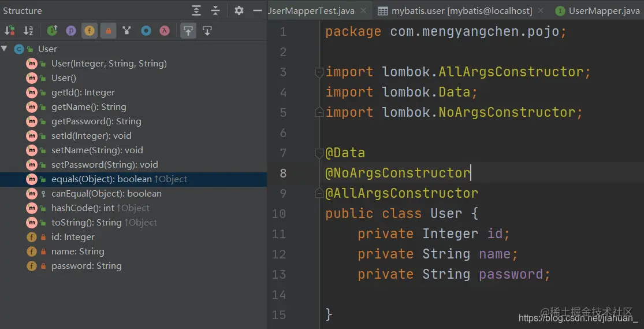Toggle Show Properties (purple p) icon
644x329 pixels.
point(71,31)
